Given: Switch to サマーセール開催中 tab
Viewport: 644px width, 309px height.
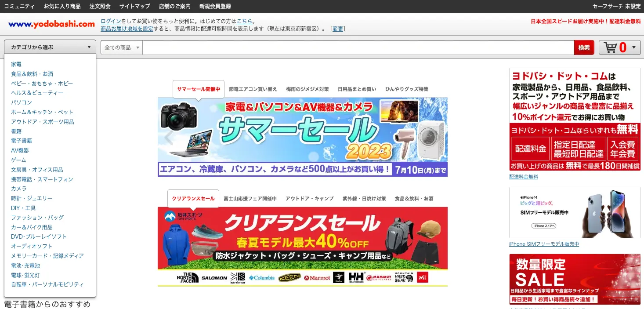Looking at the screenshot, I should [x=199, y=89].
